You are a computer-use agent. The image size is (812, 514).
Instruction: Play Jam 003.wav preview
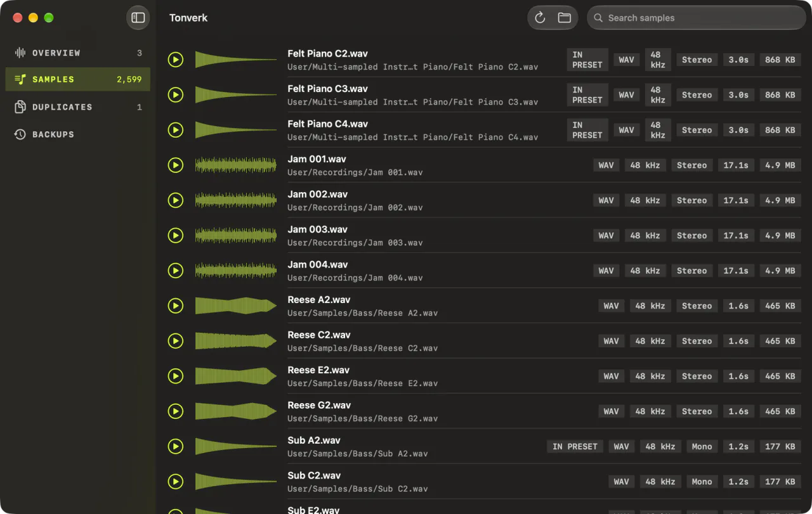pyautogui.click(x=176, y=236)
